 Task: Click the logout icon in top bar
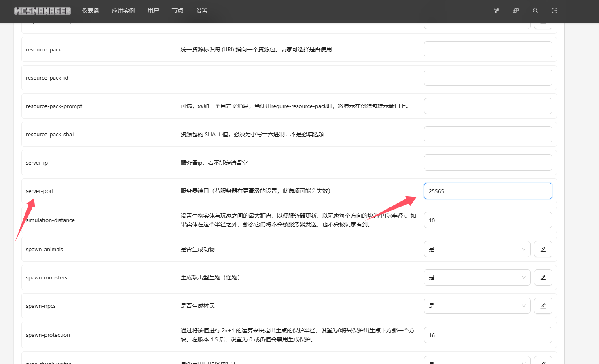pyautogui.click(x=554, y=11)
